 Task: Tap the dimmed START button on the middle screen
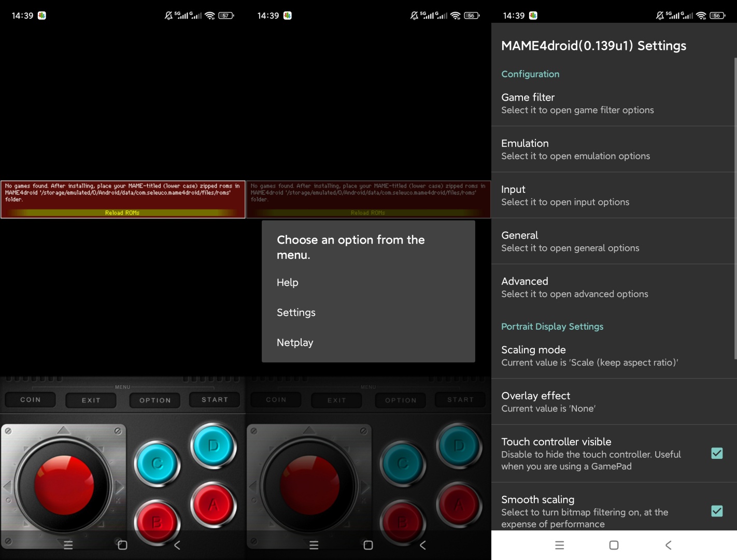461,400
